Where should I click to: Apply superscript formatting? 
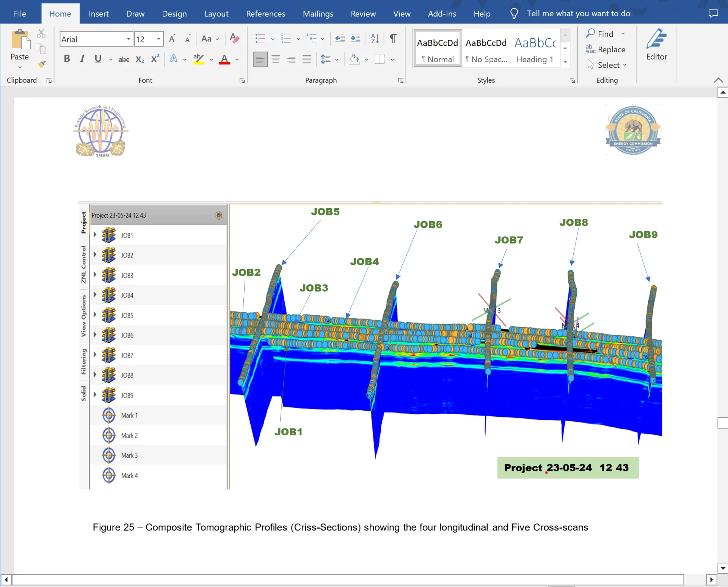coord(155,59)
